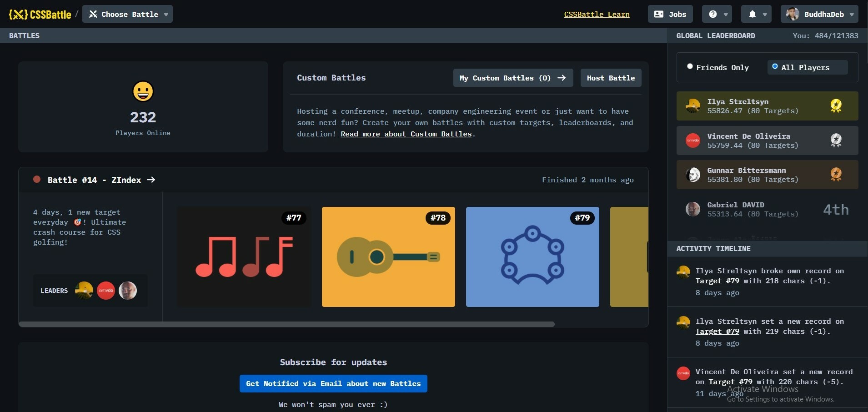Select the All Players radio button

[775, 66]
